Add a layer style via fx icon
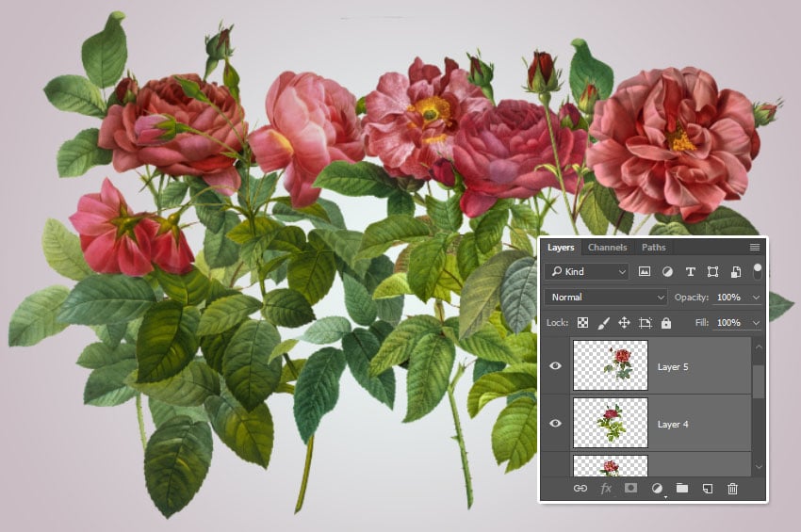Viewport: 801px width, 532px height. [606, 489]
